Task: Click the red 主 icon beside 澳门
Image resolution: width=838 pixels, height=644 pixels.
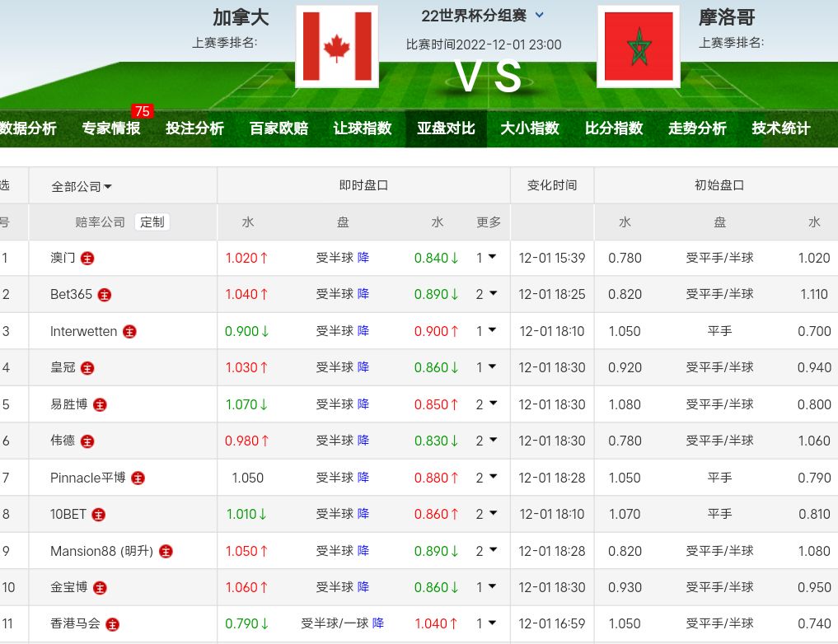Action: (x=87, y=258)
